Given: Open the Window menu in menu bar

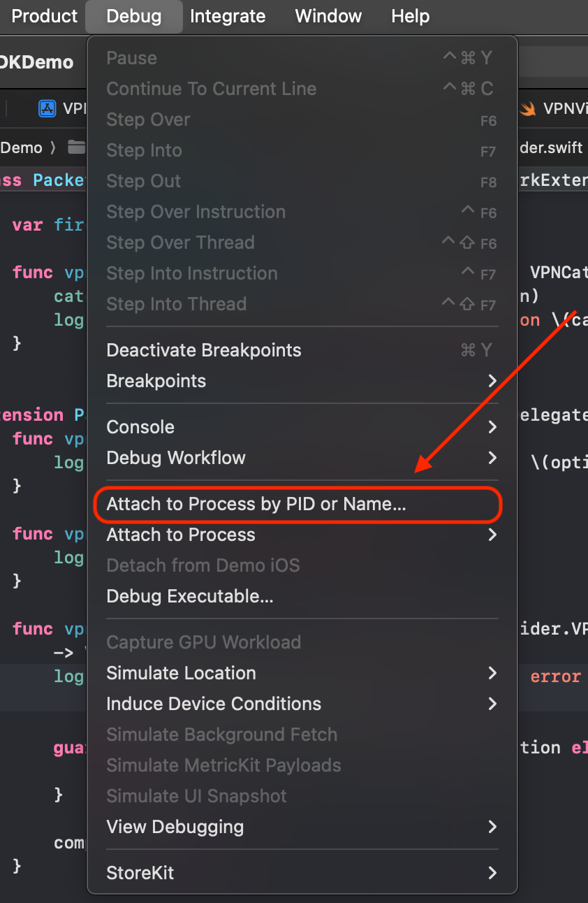Looking at the screenshot, I should [x=328, y=16].
